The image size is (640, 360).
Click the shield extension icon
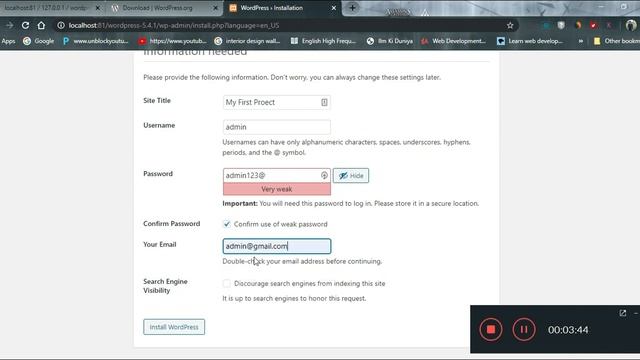561,25
